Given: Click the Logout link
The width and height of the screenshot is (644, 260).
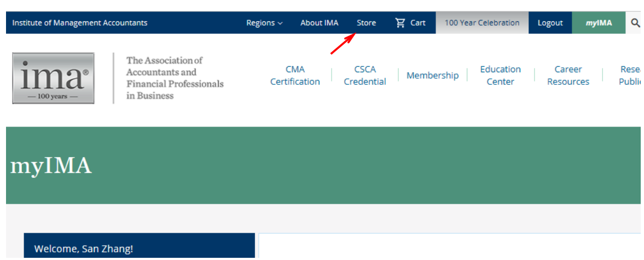Looking at the screenshot, I should click(x=550, y=23).
